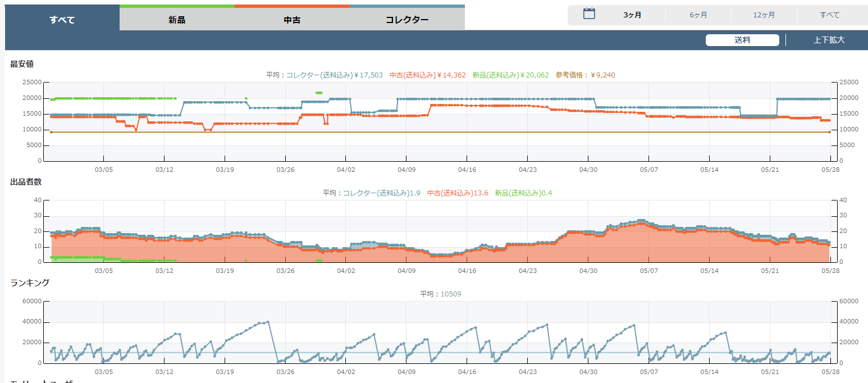Open the 新品 tab
Screen dimensions: 868x383
[x=177, y=20]
